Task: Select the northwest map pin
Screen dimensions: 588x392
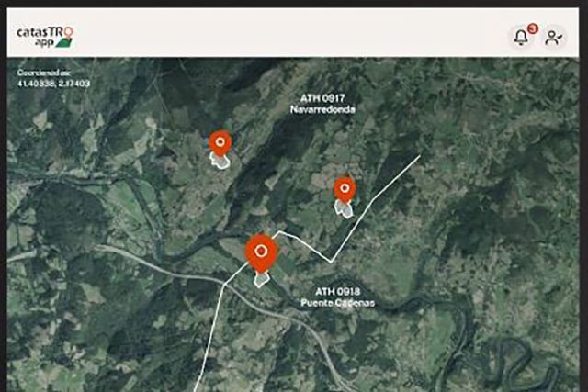Action: click(220, 143)
